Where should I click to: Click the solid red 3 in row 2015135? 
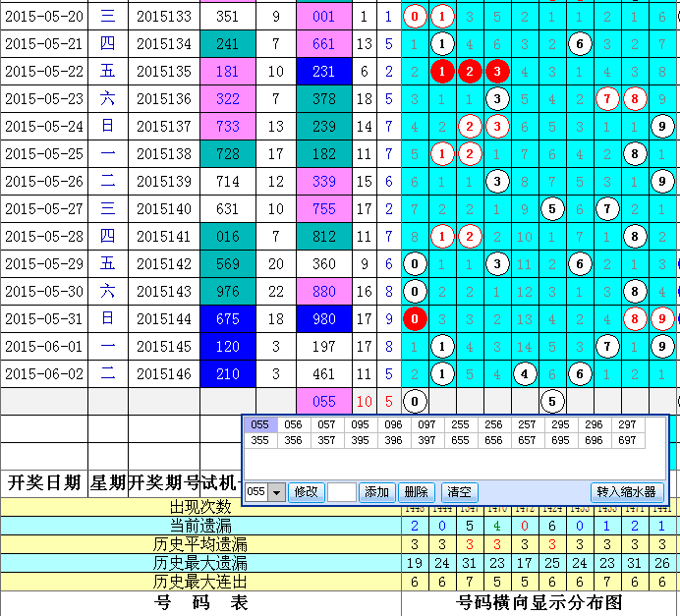point(498,71)
